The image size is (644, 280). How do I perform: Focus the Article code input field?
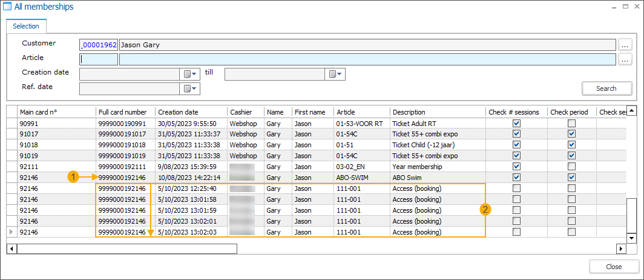point(99,59)
